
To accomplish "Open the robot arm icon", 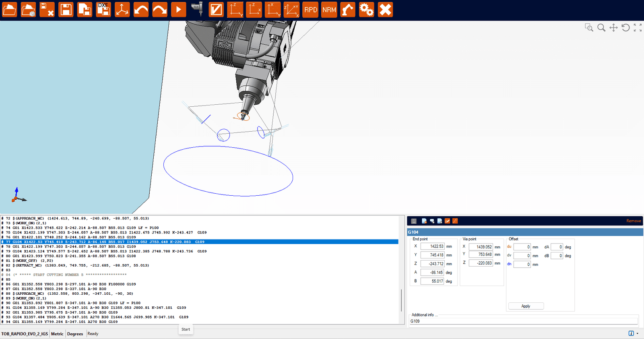I will [348, 10].
